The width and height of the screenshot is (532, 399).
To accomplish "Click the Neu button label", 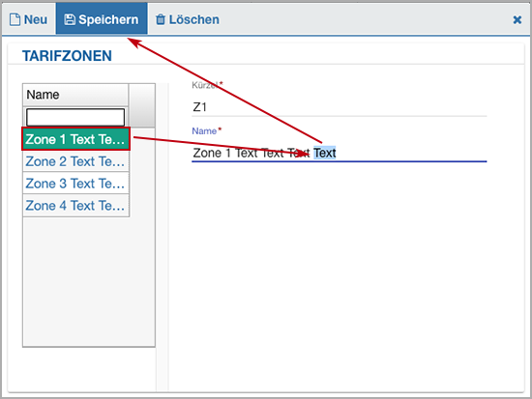I will coord(35,19).
